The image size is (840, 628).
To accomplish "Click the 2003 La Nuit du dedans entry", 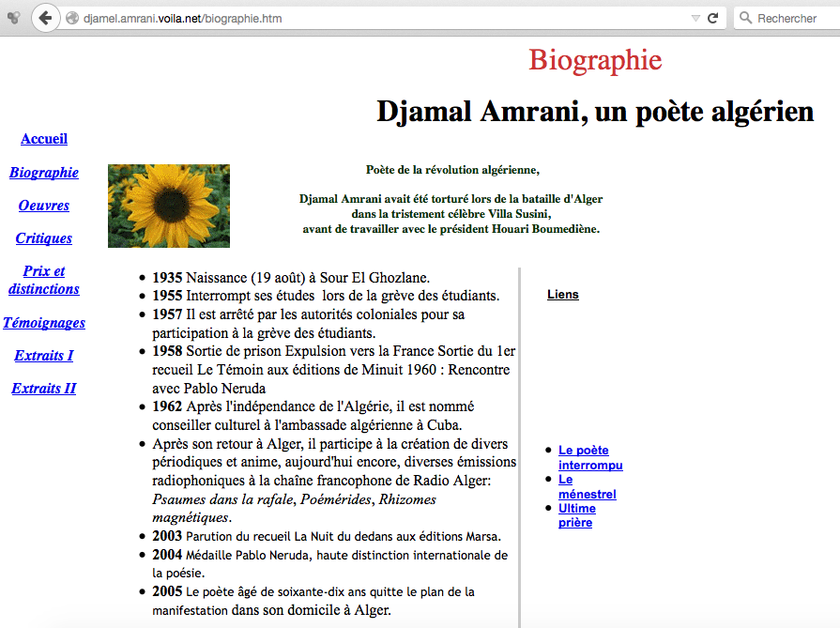I will [x=327, y=536].
